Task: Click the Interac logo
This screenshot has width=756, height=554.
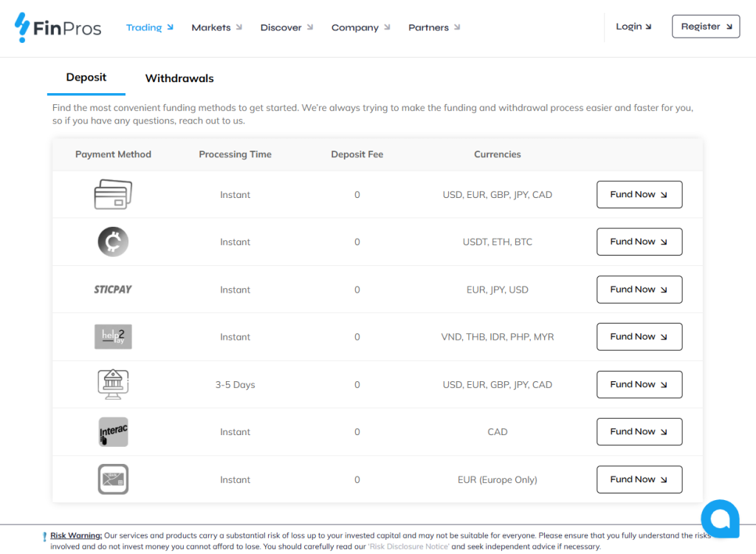Action: coord(113,431)
